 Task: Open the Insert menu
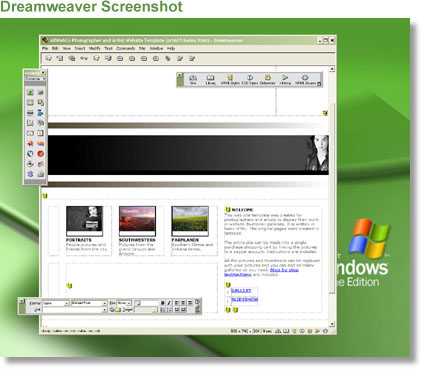point(80,48)
